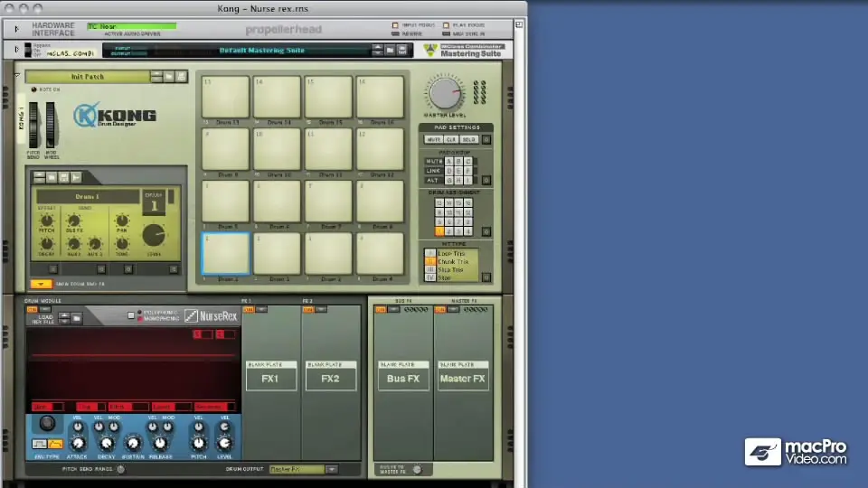Trigger pad 16 labeled Drum 16
The width and height of the screenshot is (868, 488).
coord(380,97)
